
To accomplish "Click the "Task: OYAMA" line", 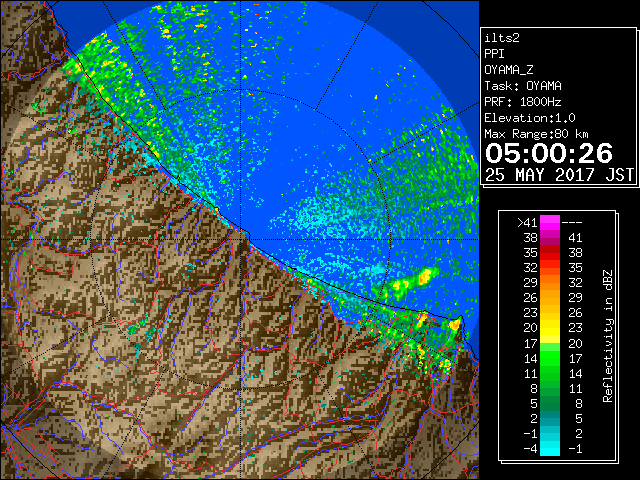I will [x=523, y=86].
